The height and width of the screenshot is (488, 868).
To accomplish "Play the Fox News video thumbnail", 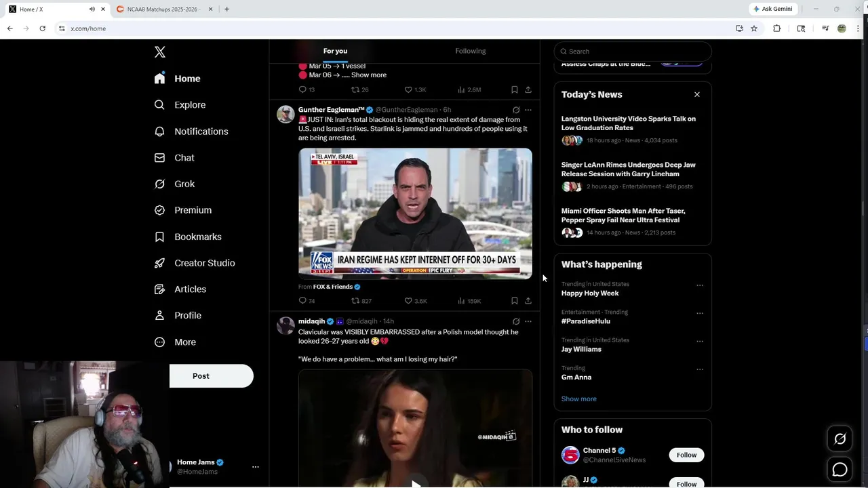I will click(x=415, y=213).
